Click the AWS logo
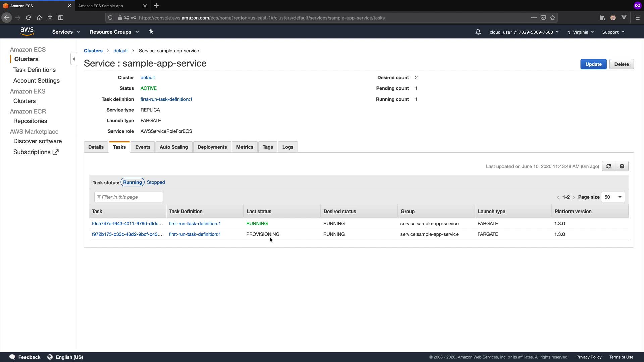The height and width of the screenshot is (362, 644). [27, 31]
